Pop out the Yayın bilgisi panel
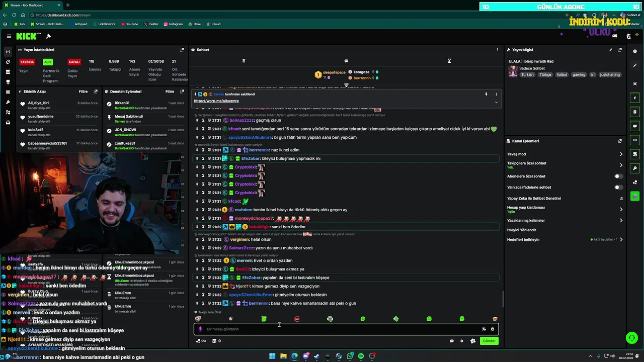This screenshot has height=362, width=644. pyautogui.click(x=620, y=50)
